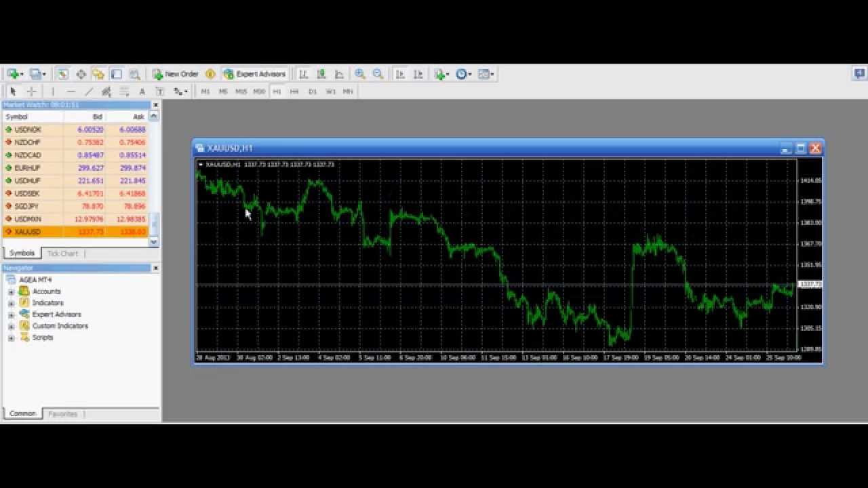Open the Templates dropdown
Screen dimensions: 868x488
[x=486, y=74]
